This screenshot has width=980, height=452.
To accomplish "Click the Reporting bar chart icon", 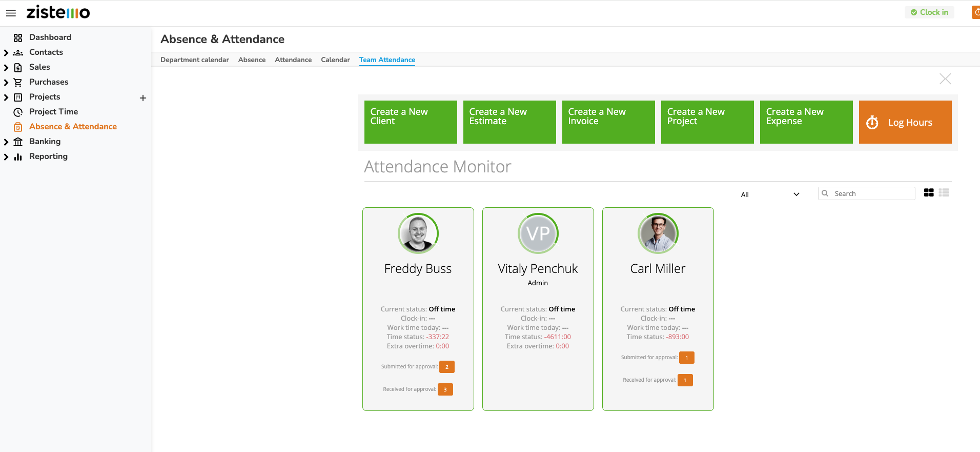I will 18,157.
